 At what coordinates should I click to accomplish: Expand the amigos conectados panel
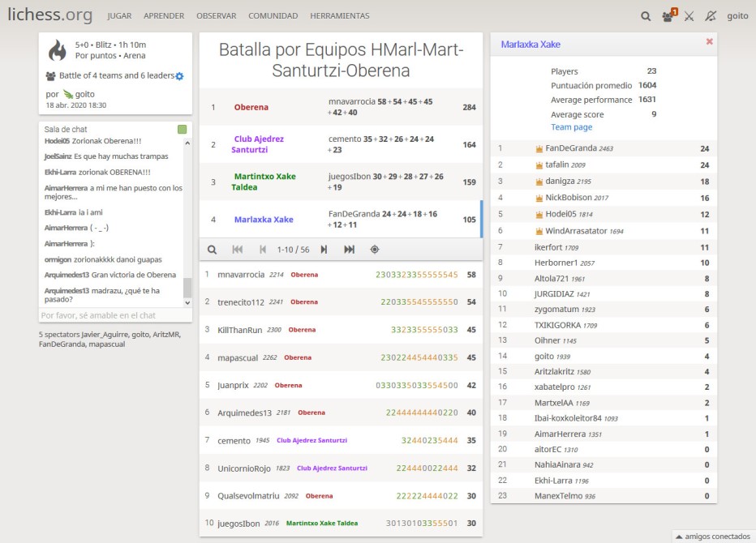click(x=711, y=536)
